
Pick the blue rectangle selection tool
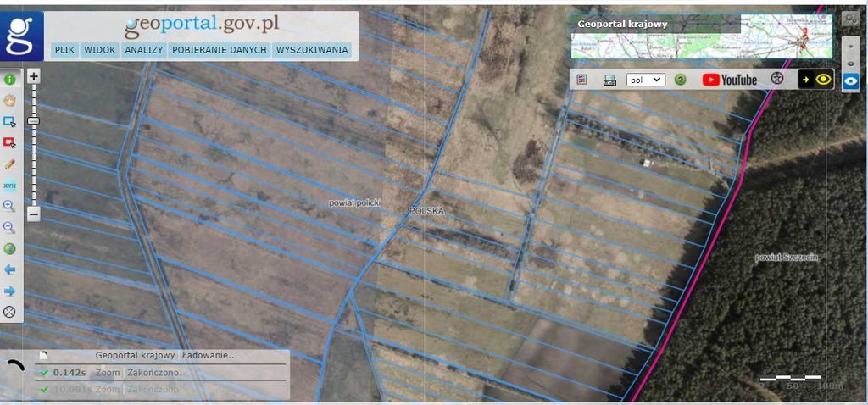10,121
